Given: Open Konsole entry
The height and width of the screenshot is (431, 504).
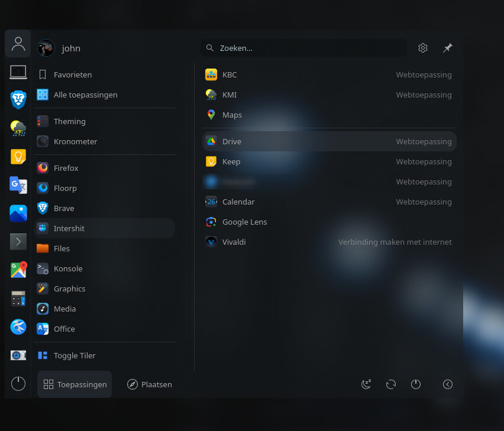Looking at the screenshot, I should tap(105, 268).
